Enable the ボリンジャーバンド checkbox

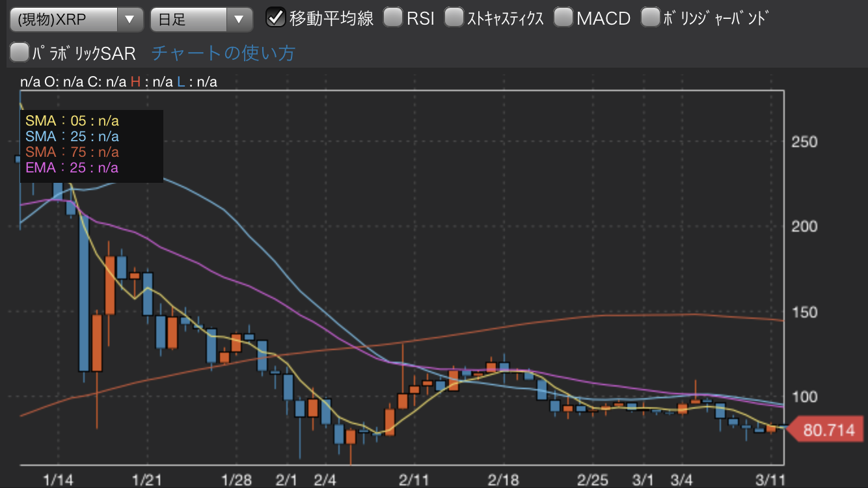point(650,18)
